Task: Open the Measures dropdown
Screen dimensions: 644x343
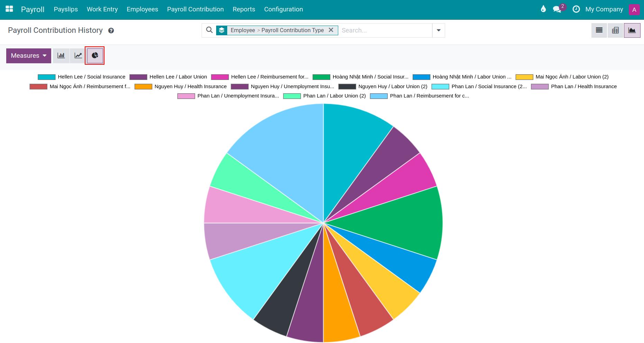Action: click(28, 55)
